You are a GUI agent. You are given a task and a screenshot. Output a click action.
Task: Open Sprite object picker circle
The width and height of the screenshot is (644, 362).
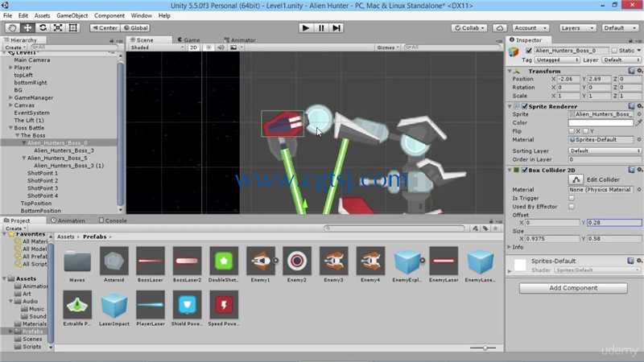pyautogui.click(x=638, y=114)
